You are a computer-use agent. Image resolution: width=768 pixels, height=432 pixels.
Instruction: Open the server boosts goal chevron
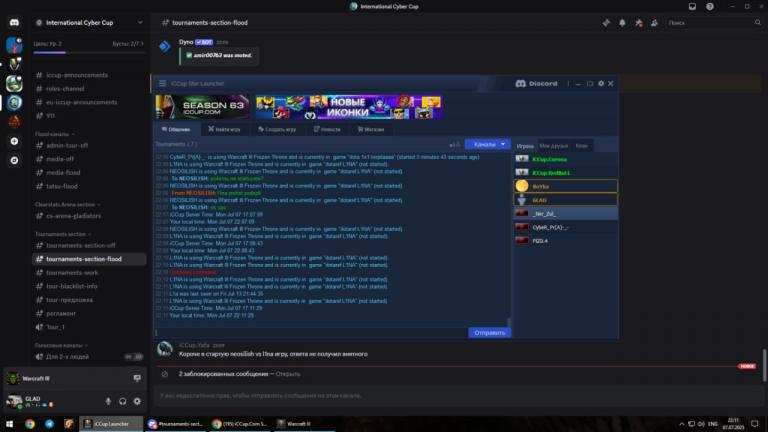tap(142, 44)
